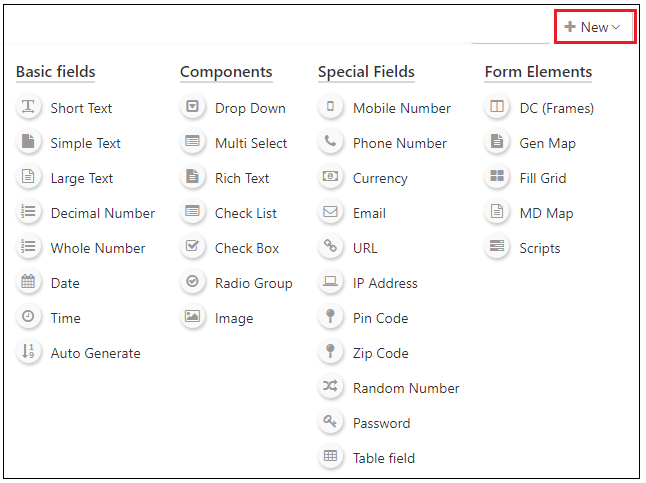646x483 pixels.
Task: Pick the Random Number shuffle icon
Action: [x=331, y=388]
